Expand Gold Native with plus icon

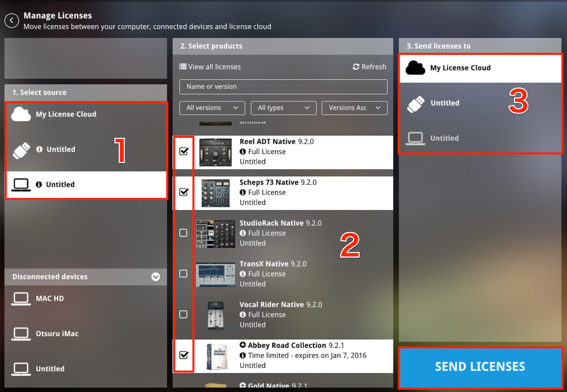point(243,386)
